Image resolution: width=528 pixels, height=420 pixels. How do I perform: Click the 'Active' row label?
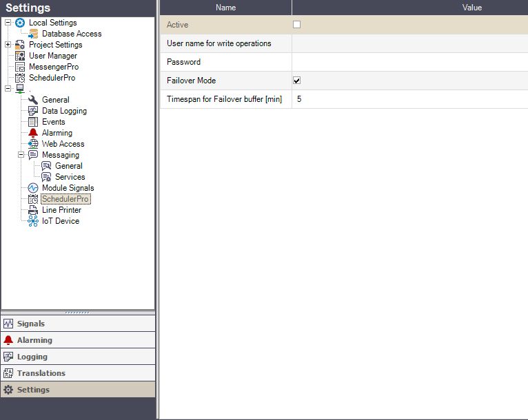(177, 25)
